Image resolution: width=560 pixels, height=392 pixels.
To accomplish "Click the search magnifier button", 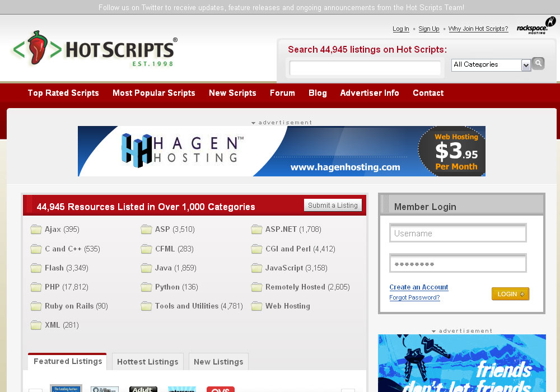I will point(538,63).
